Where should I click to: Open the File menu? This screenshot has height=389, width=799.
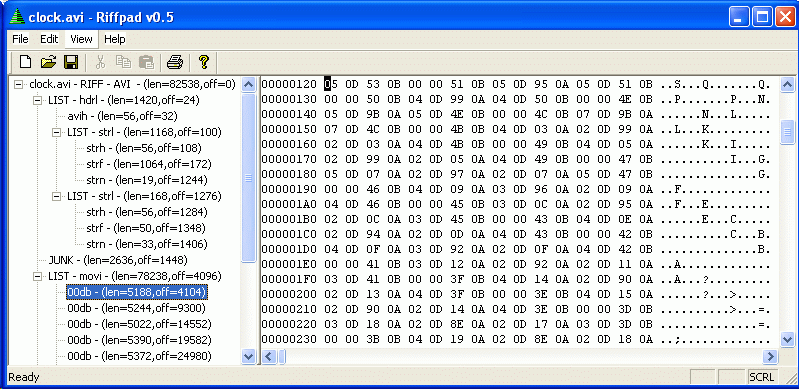click(x=20, y=39)
